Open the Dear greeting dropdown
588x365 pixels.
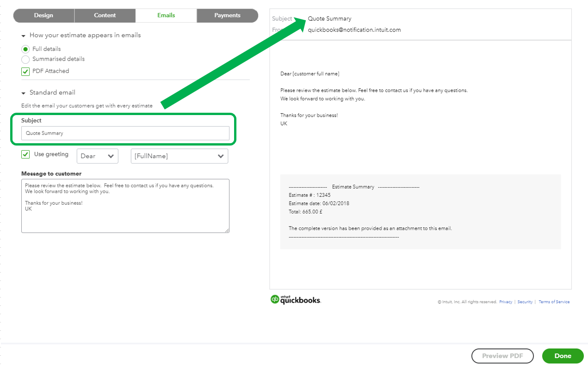(98, 156)
